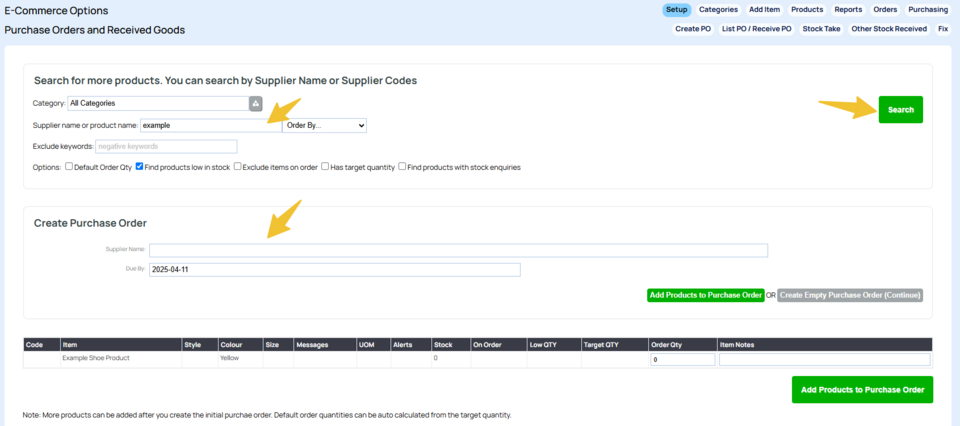The width and height of the screenshot is (960, 426).
Task: Expand the Order By dropdown
Action: point(324,125)
